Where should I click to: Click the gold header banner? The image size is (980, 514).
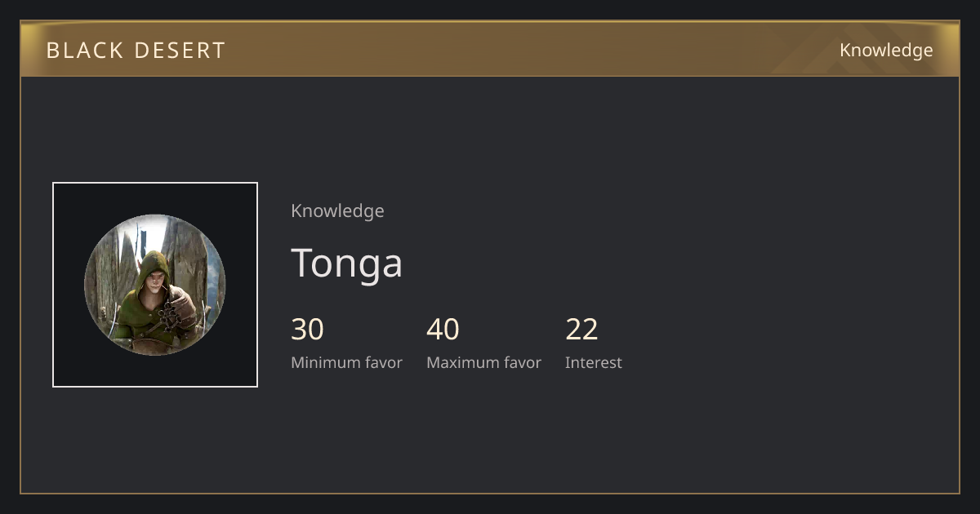(x=490, y=49)
